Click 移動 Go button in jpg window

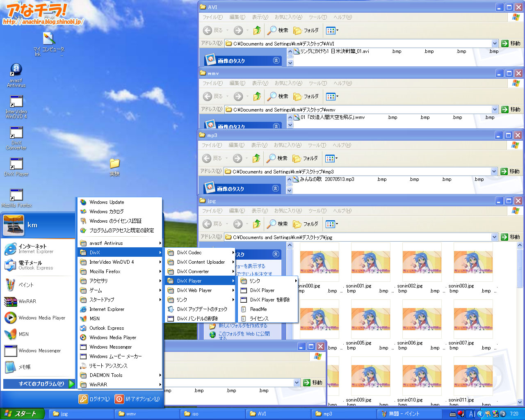click(x=511, y=237)
